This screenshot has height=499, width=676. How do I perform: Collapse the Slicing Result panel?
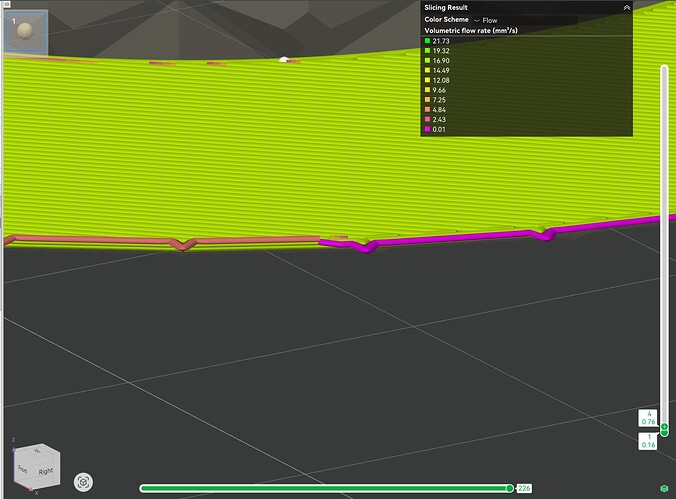[626, 8]
